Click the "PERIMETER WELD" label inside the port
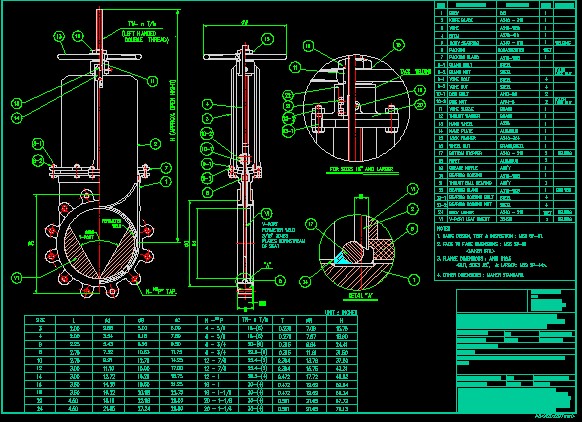Image resolution: width=582 pixels, height=422 pixels. click(x=112, y=223)
